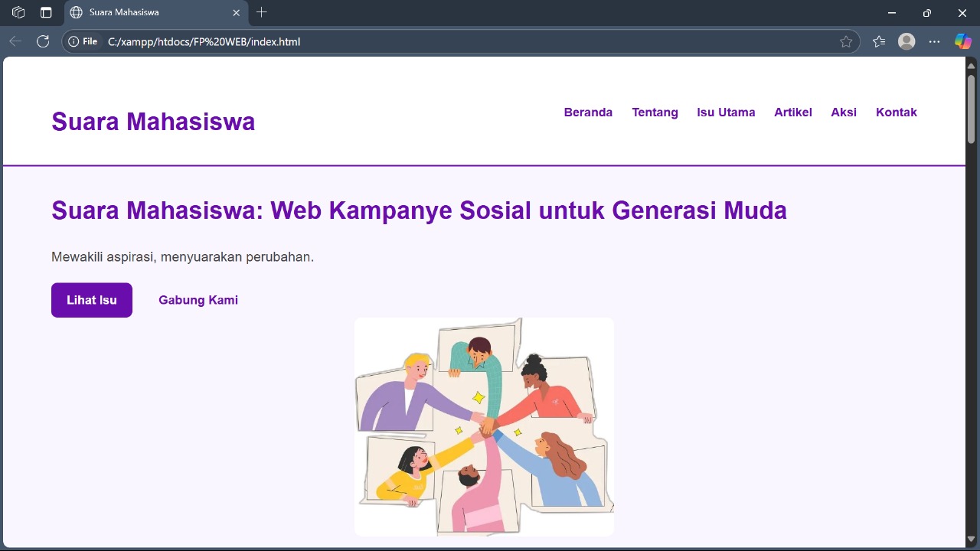Screen dimensions: 980x551
Task: Click the address bar URL field
Action: (459, 42)
